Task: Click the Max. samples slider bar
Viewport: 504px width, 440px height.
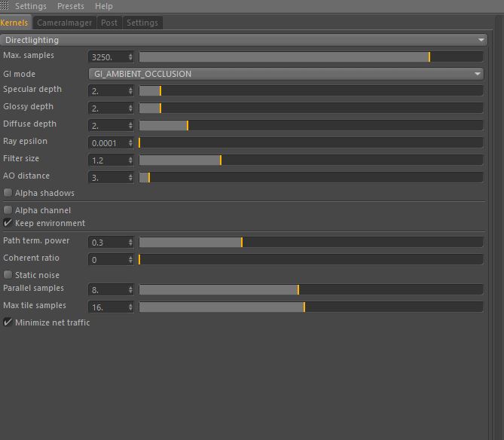Action: tap(311, 57)
